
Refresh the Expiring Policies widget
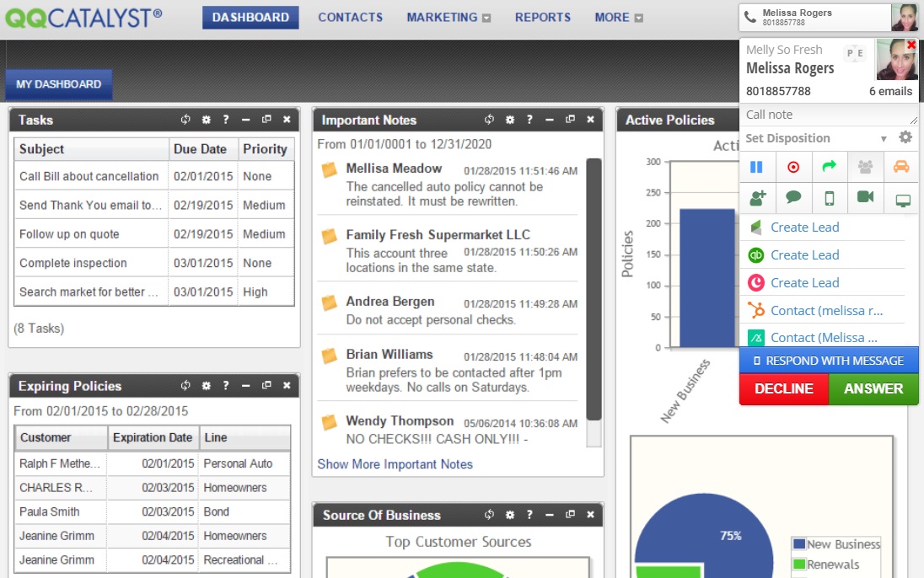click(185, 385)
